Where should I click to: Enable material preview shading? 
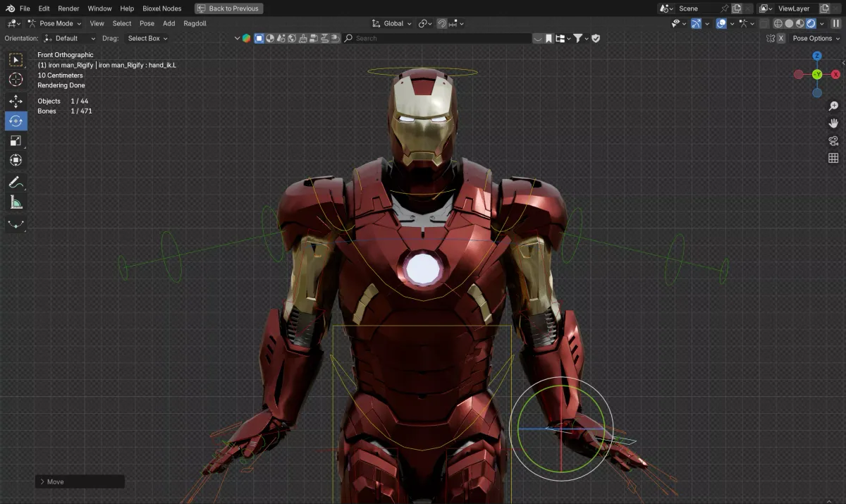800,23
